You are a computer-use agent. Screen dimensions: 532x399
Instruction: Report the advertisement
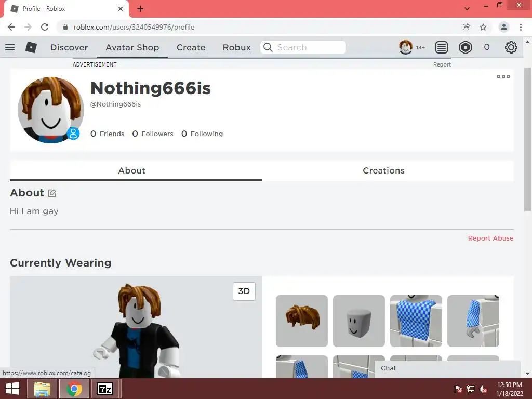coord(442,64)
